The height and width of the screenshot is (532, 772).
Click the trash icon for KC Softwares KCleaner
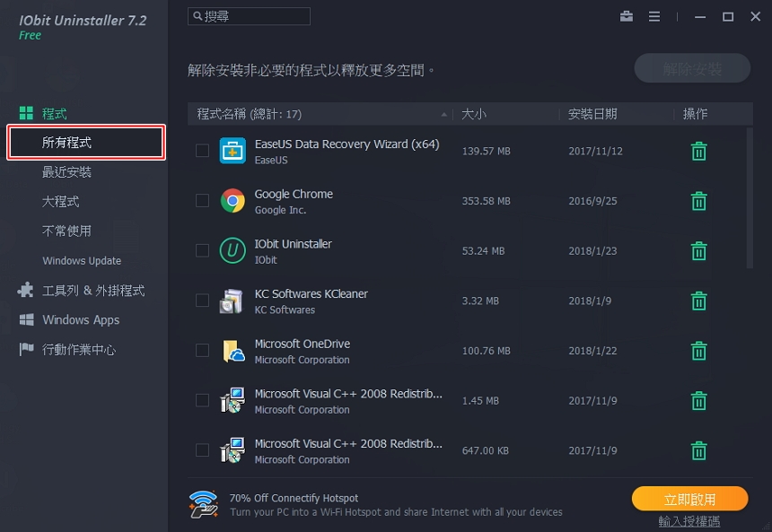click(698, 301)
